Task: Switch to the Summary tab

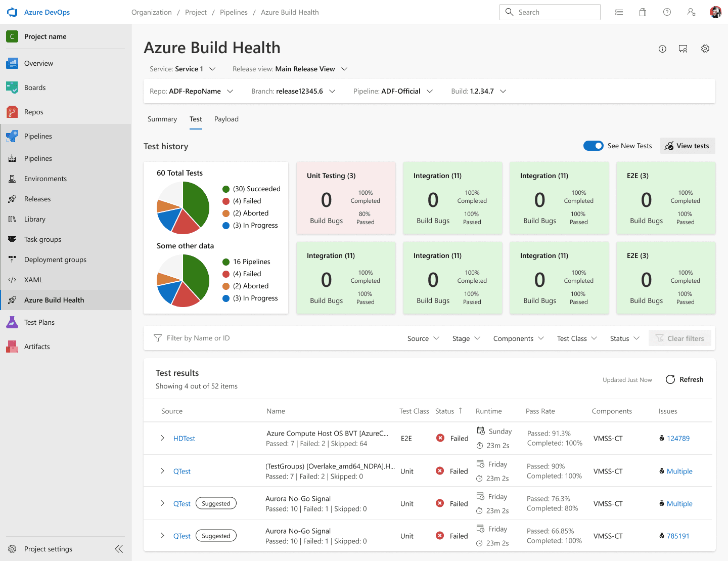Action: tap(162, 119)
